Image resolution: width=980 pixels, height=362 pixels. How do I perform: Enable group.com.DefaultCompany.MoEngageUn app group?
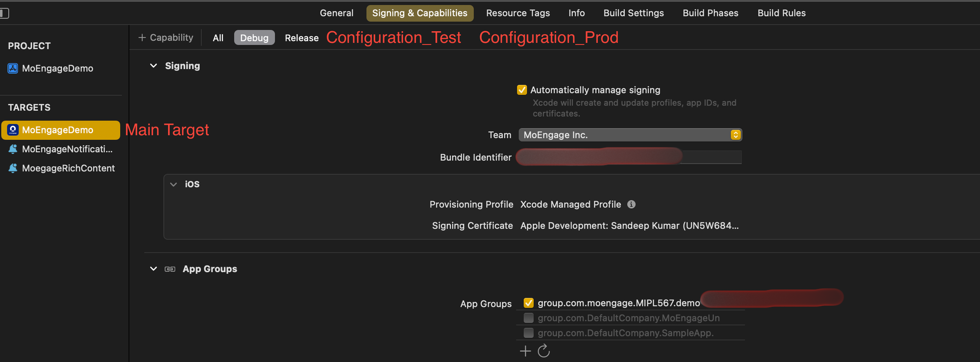(x=529, y=318)
